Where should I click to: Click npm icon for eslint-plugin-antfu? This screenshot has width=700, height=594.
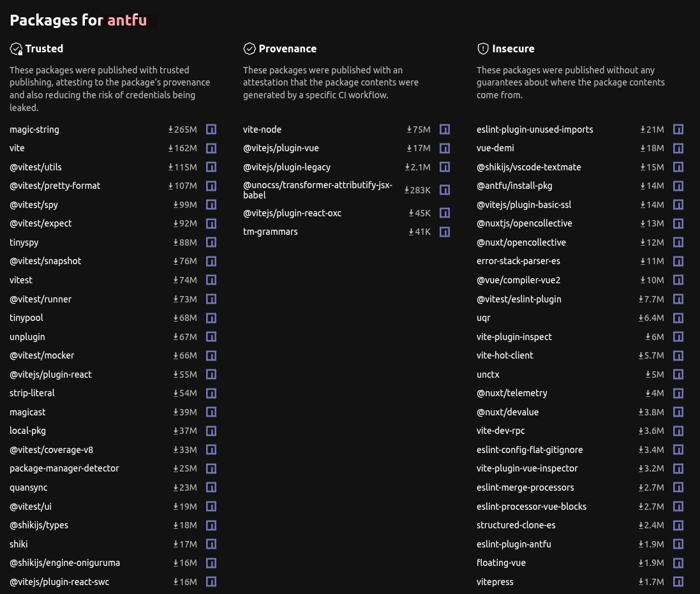678,544
